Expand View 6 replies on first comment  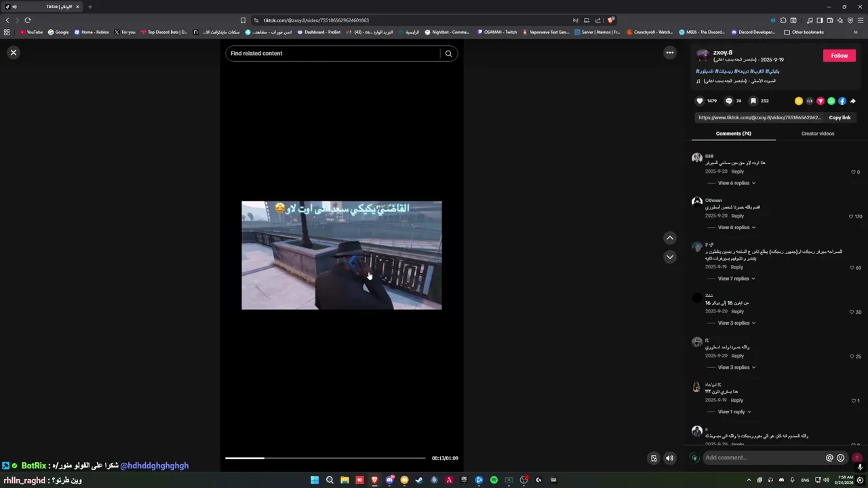click(x=736, y=183)
